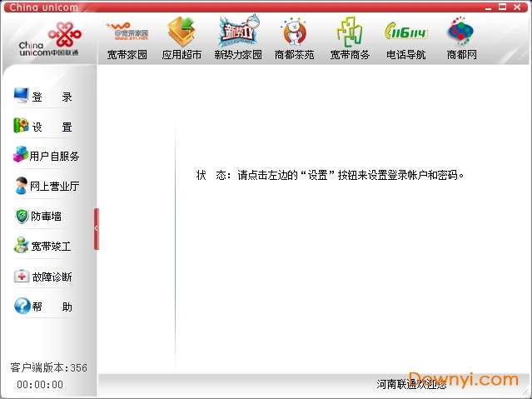Click the 客户端版本:356 text

pyautogui.click(x=48, y=367)
